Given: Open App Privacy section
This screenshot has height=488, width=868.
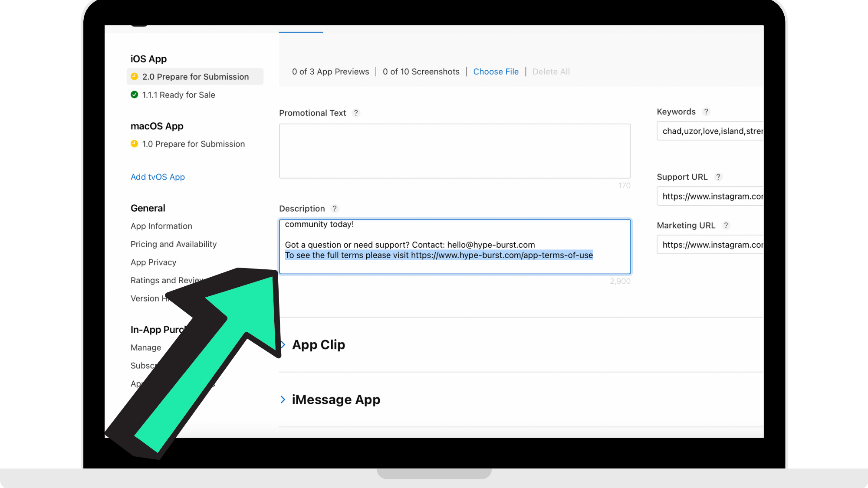Looking at the screenshot, I should pos(153,262).
